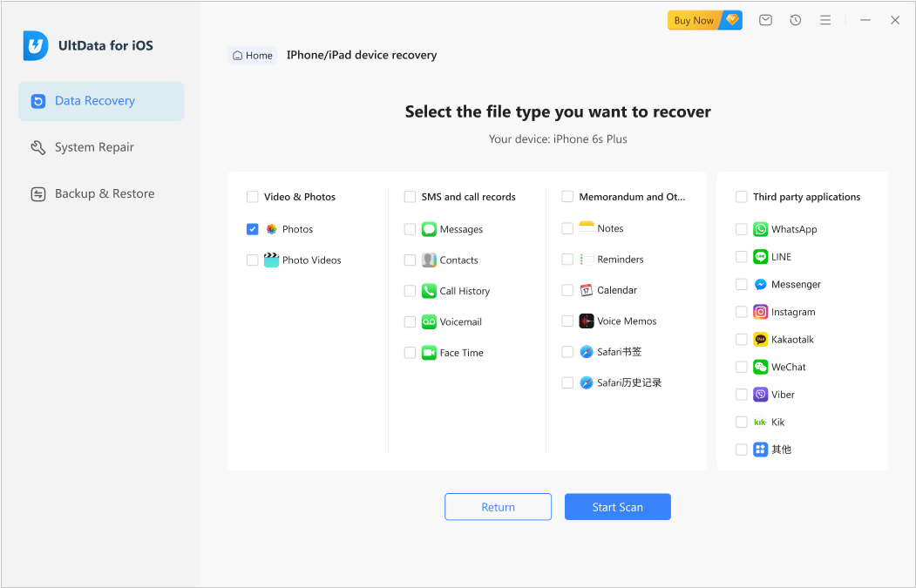Click the Safari历史记录 compass icon
The height and width of the screenshot is (588, 916).
coord(587,382)
